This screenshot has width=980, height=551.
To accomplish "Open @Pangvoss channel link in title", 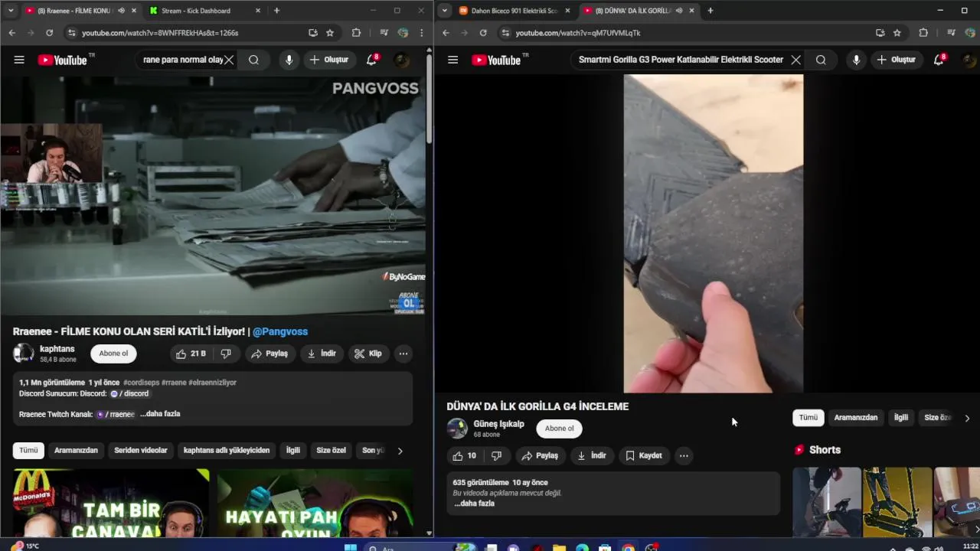I will (280, 331).
